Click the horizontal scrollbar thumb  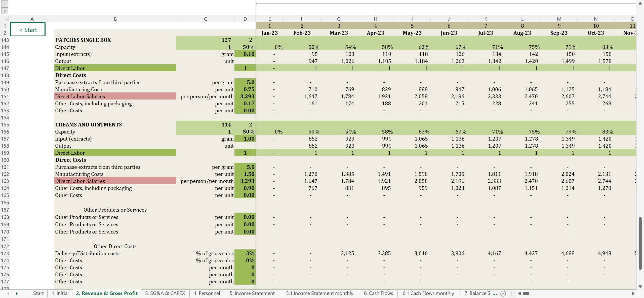526,293
